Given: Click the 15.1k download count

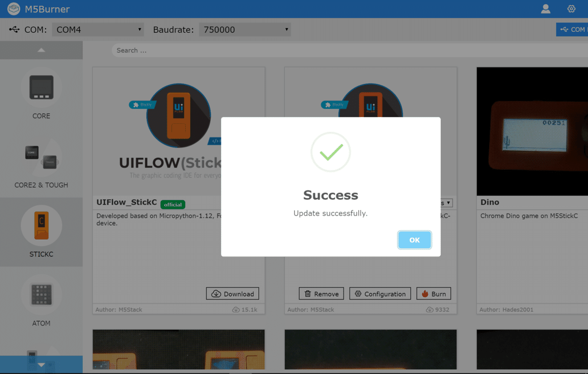Looking at the screenshot, I should tap(245, 309).
